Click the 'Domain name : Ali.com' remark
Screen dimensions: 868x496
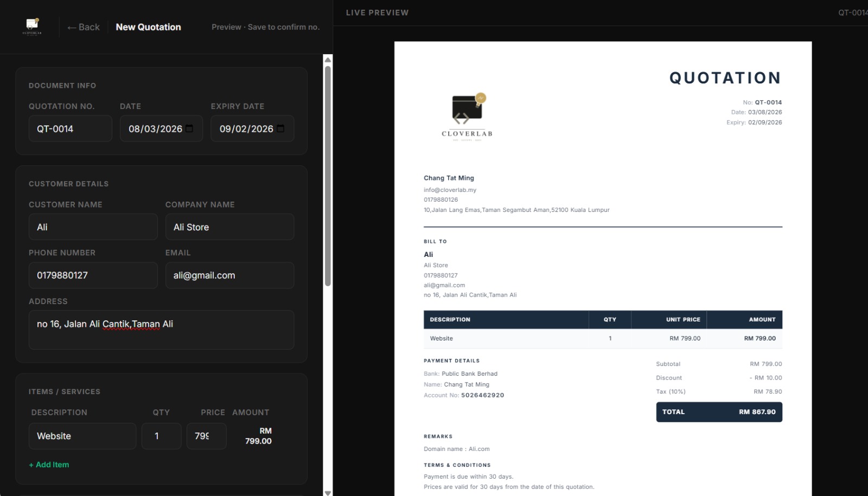[456, 449]
